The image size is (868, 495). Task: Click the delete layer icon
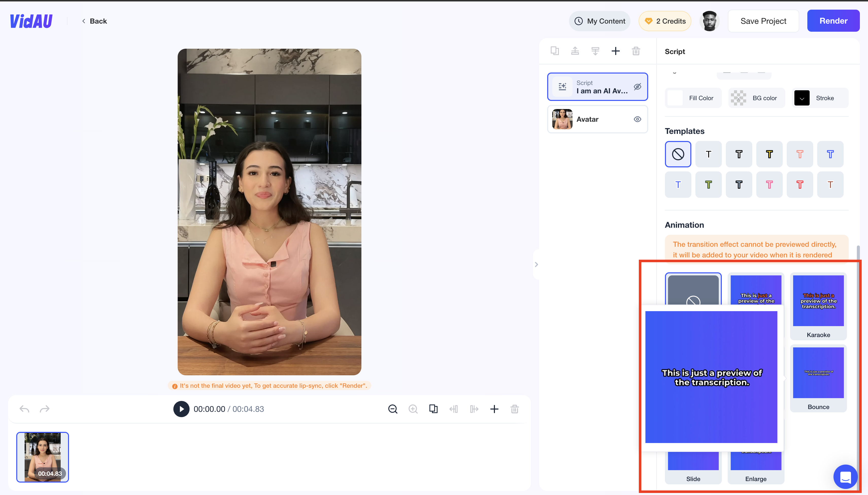pyautogui.click(x=636, y=51)
